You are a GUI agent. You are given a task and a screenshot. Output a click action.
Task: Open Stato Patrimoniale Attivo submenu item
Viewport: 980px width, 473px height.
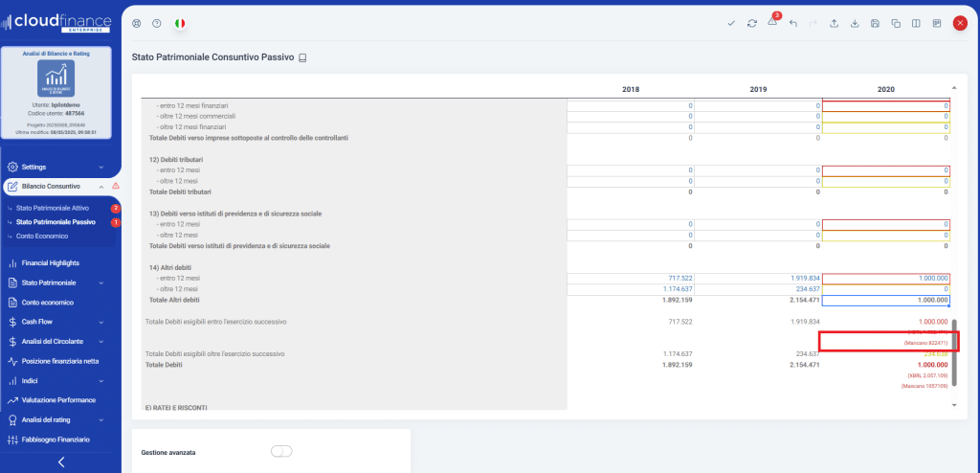[x=53, y=209]
